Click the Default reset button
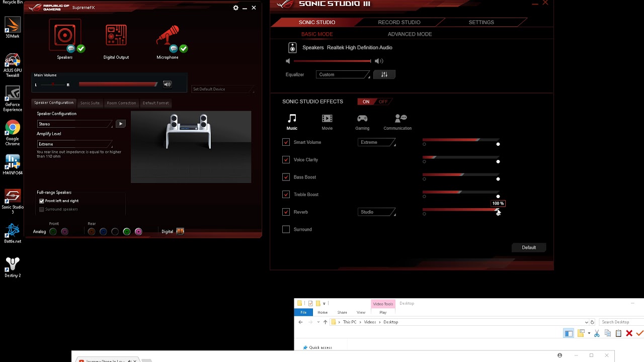This screenshot has height=362, width=644. point(529,247)
